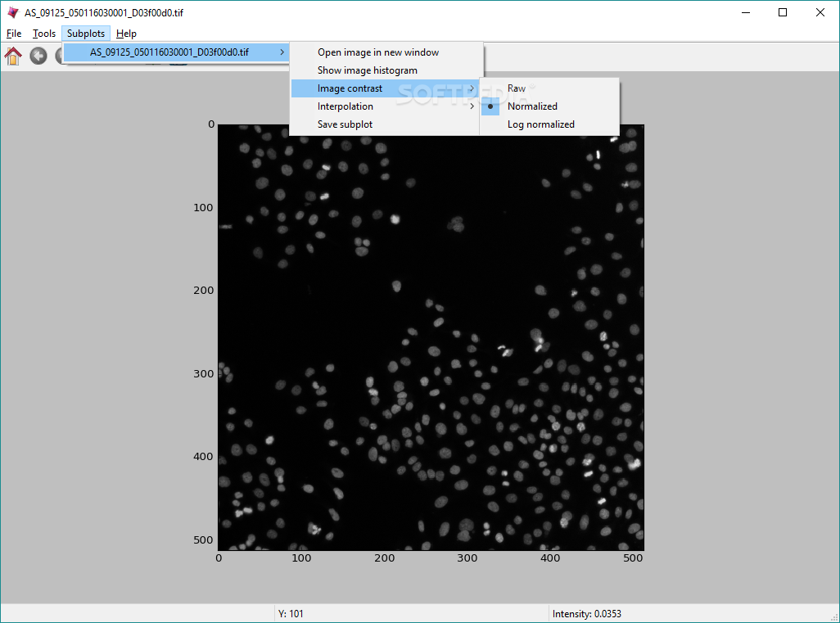
Task: Close the image viewer window
Action: (x=820, y=12)
